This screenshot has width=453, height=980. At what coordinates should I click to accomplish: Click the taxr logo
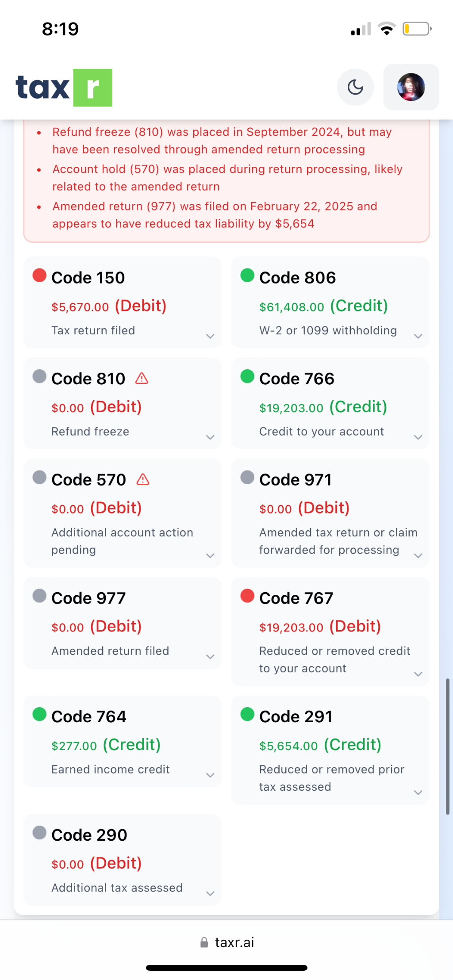click(64, 88)
